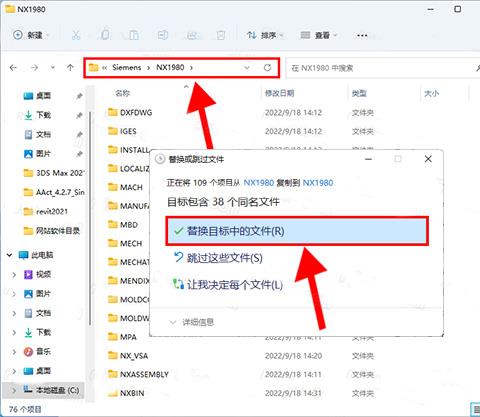Click the Copy icon in toolbar

pos(105,35)
